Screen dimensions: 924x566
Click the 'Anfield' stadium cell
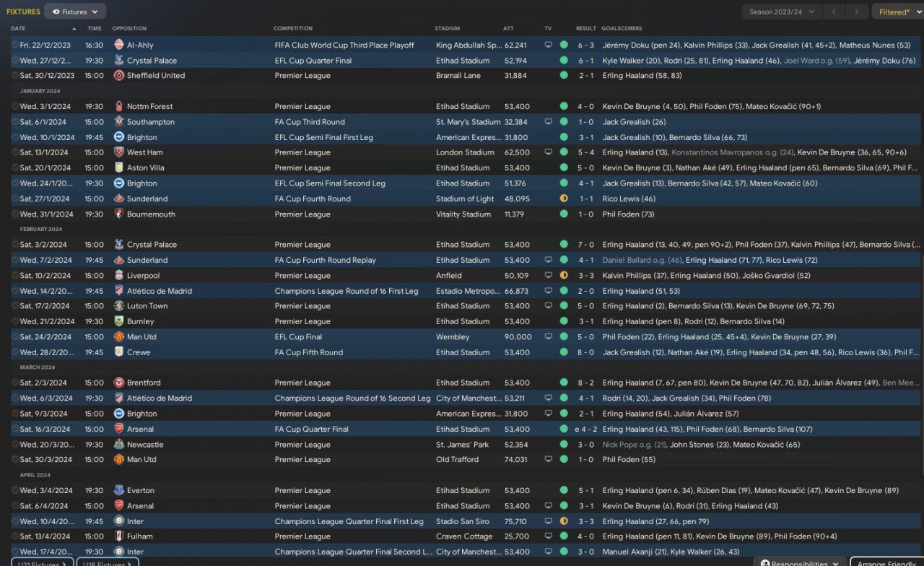tap(449, 275)
